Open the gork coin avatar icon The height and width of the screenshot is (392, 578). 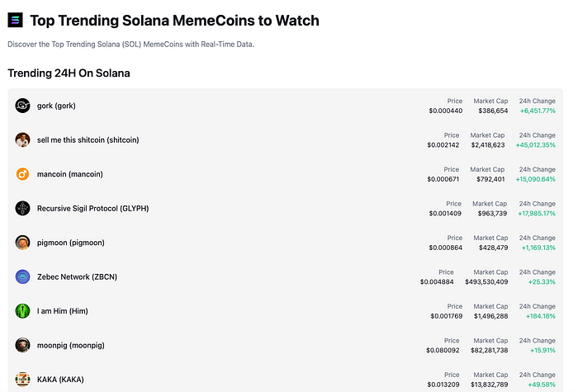tap(22, 106)
